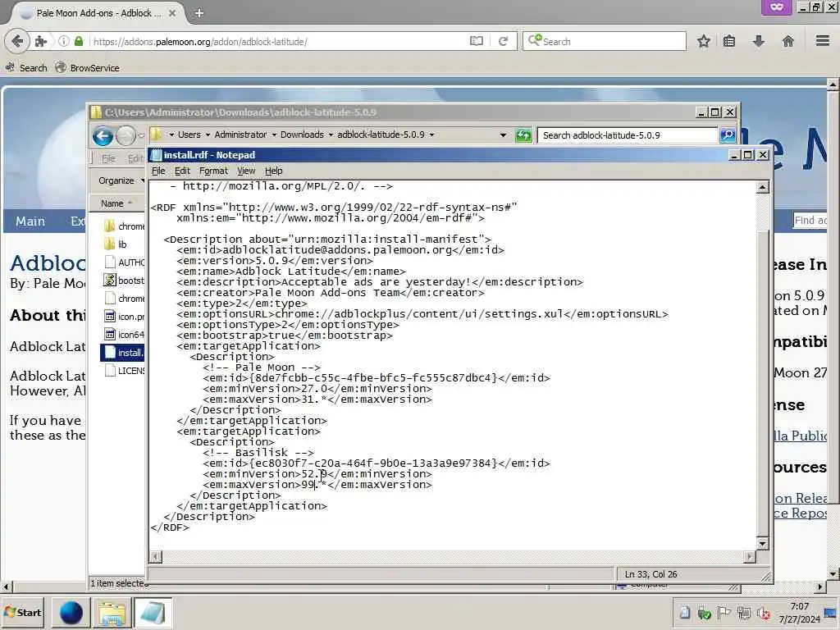Click the green padlock in address bar
The image size is (840, 630).
[79, 41]
